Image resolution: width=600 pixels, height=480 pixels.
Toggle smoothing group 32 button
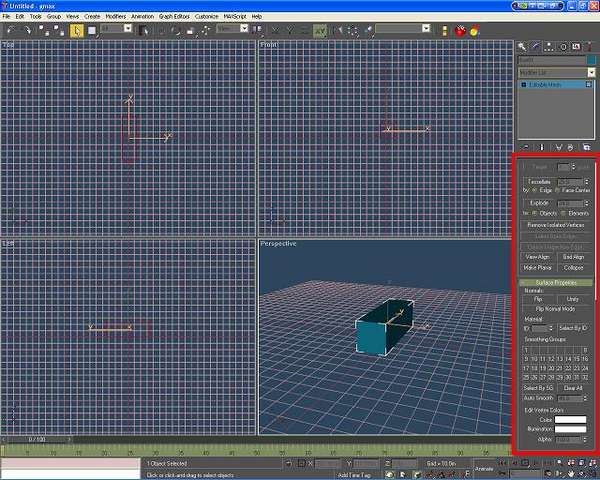coord(585,377)
